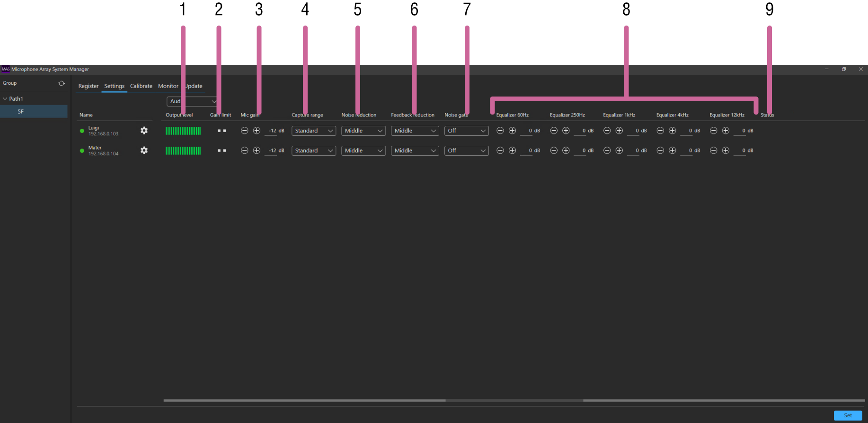Increase Mater Equalizer 12kHz with plus
868x423 pixels.
pos(726,150)
